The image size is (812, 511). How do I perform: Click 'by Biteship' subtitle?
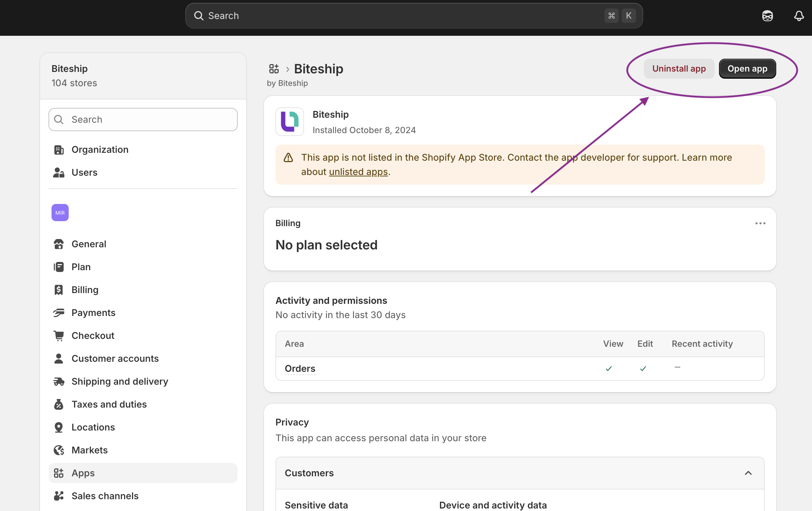pyautogui.click(x=287, y=83)
